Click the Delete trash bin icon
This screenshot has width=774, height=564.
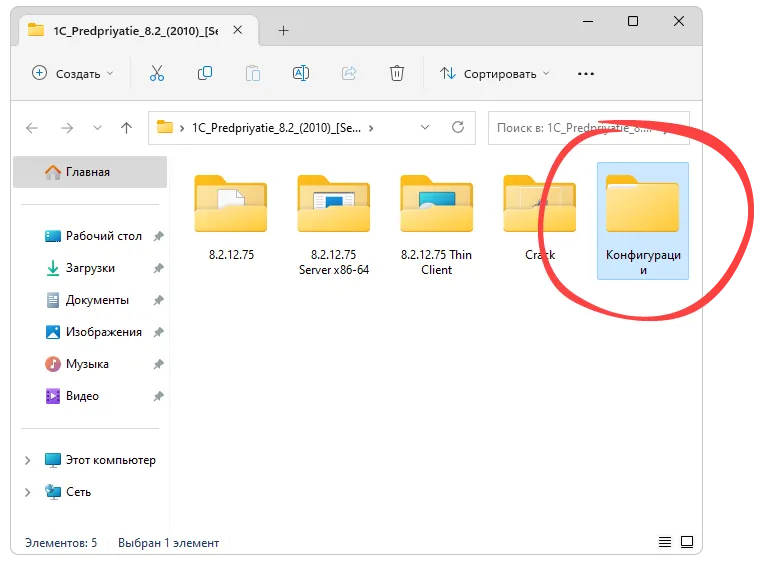397,74
